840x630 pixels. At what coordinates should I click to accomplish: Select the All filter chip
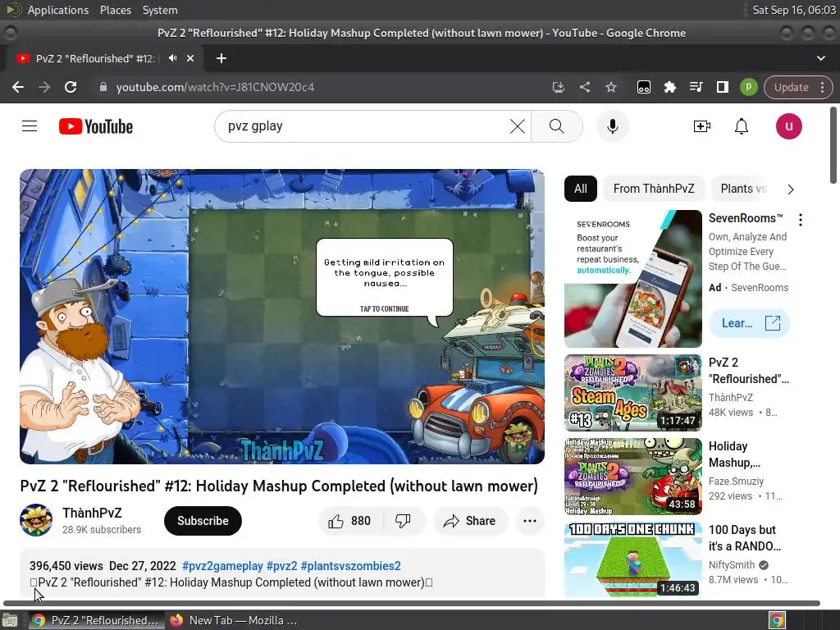580,189
